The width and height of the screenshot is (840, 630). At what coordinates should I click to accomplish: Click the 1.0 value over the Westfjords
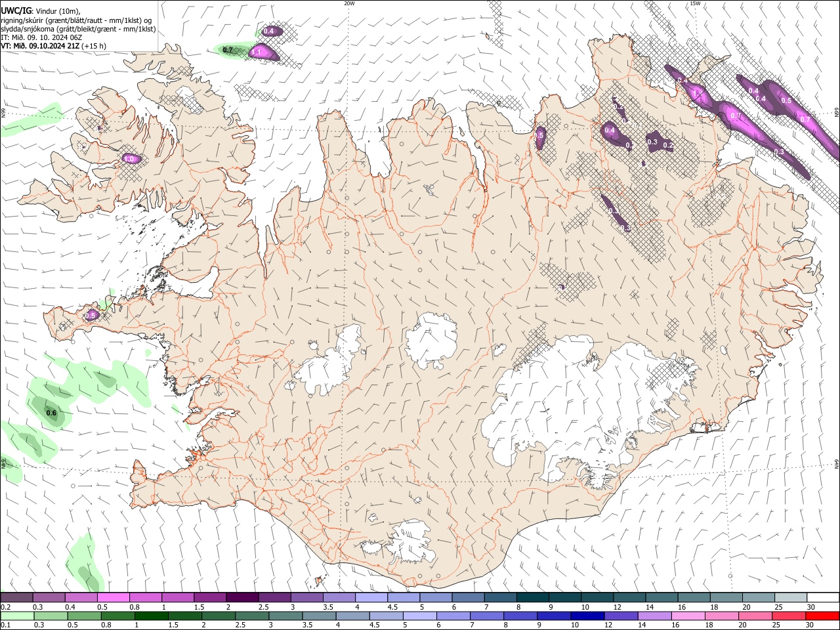tap(129, 159)
